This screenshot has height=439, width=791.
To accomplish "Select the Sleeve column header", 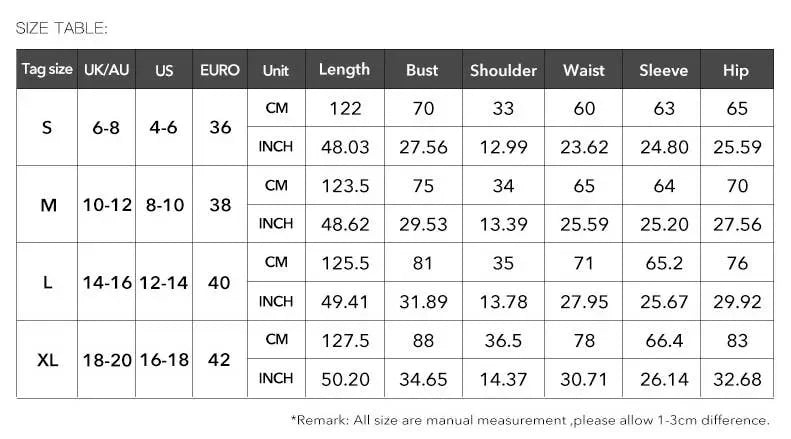I will [x=663, y=69].
